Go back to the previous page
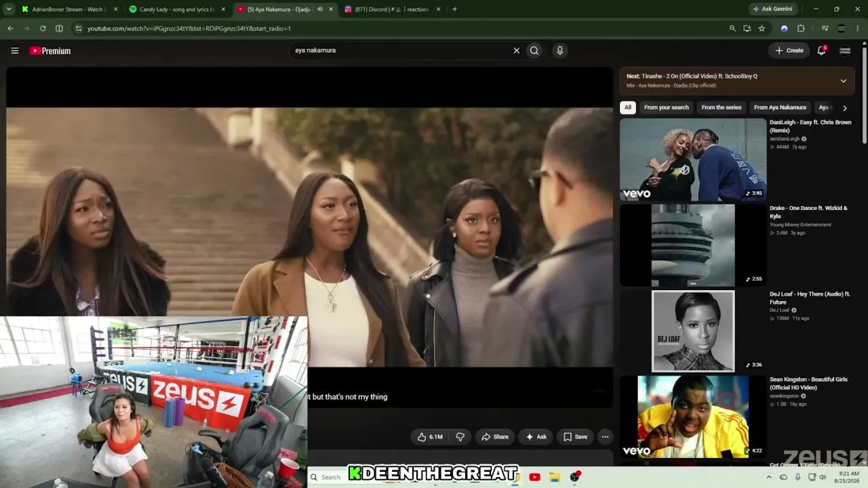 (x=10, y=28)
